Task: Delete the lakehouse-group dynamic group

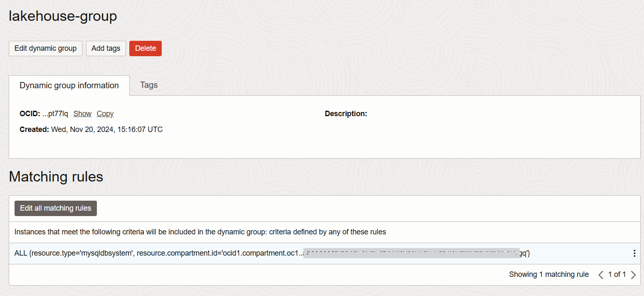Action: click(x=145, y=48)
